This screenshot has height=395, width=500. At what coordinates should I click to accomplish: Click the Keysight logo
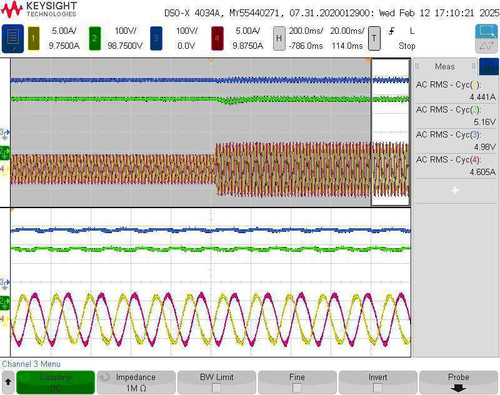tap(39, 9)
